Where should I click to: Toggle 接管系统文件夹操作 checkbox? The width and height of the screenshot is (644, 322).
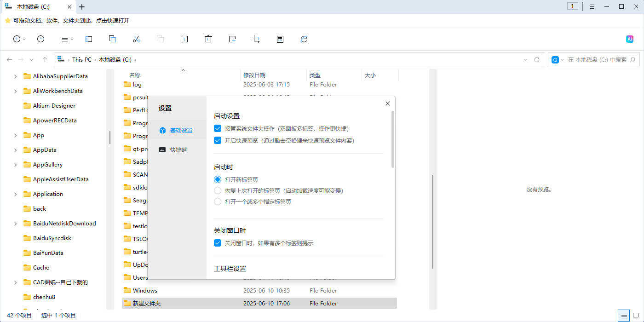coord(218,129)
